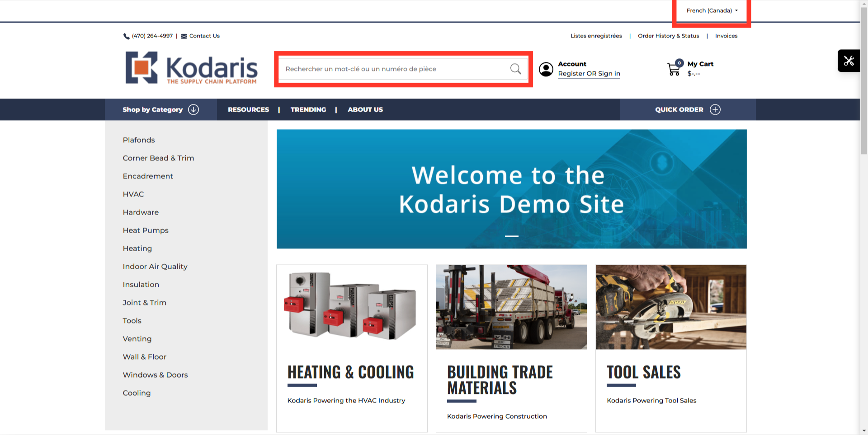This screenshot has width=868, height=435.
Task: Select the Venting category
Action: (137, 339)
